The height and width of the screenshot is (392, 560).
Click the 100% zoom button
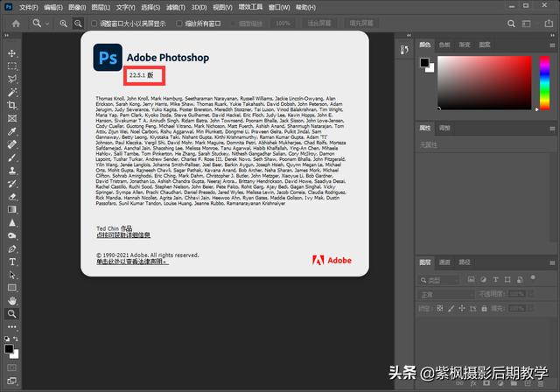point(283,24)
